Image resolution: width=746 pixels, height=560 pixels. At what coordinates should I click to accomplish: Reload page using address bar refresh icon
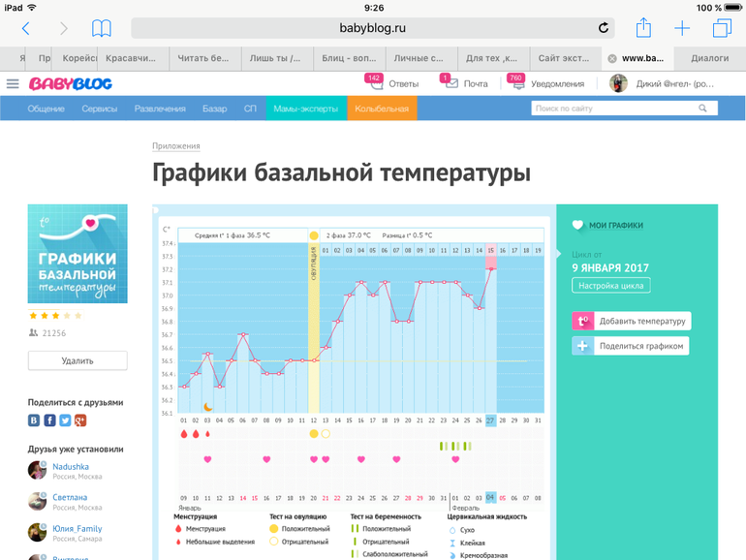(604, 28)
